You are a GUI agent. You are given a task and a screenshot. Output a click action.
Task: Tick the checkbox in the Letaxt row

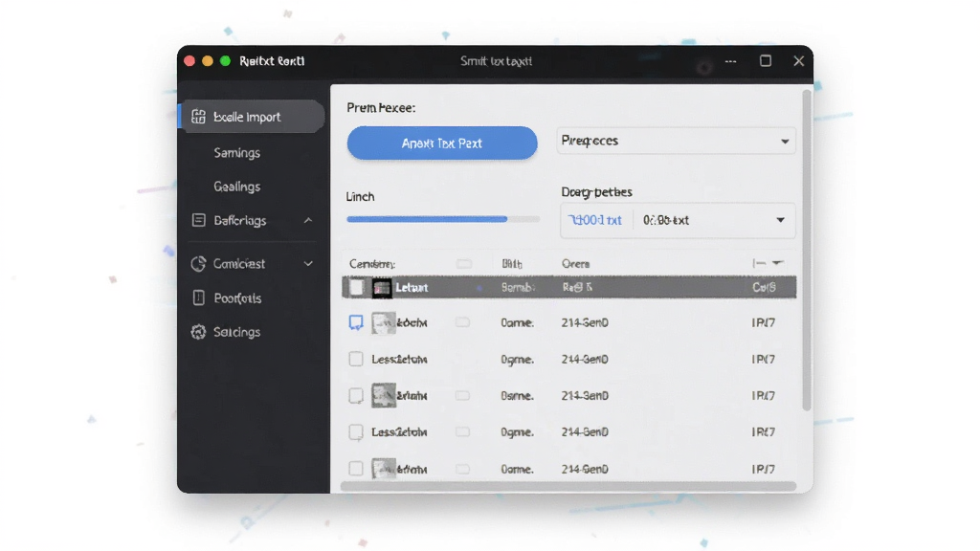356,287
